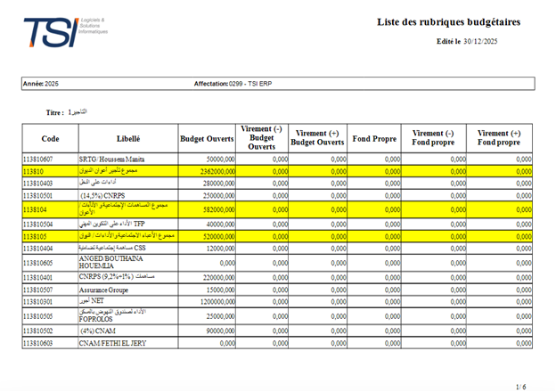
Task: Select the FOPROLOS row label cell
Action: [x=128, y=315]
